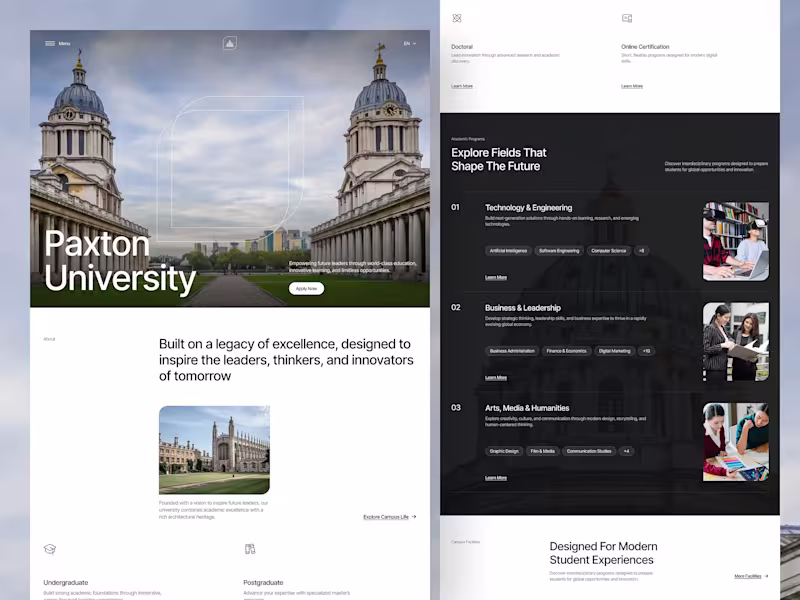The height and width of the screenshot is (600, 800).
Task: Click Learn More under Business & Leadership
Action: point(495,378)
